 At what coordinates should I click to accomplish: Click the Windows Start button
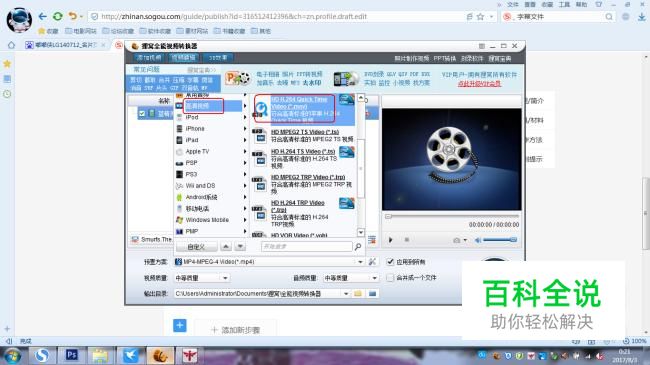point(12,356)
